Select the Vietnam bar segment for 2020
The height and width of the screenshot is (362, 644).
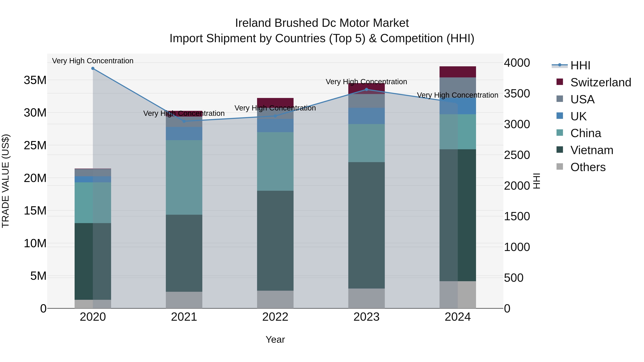[93, 261]
